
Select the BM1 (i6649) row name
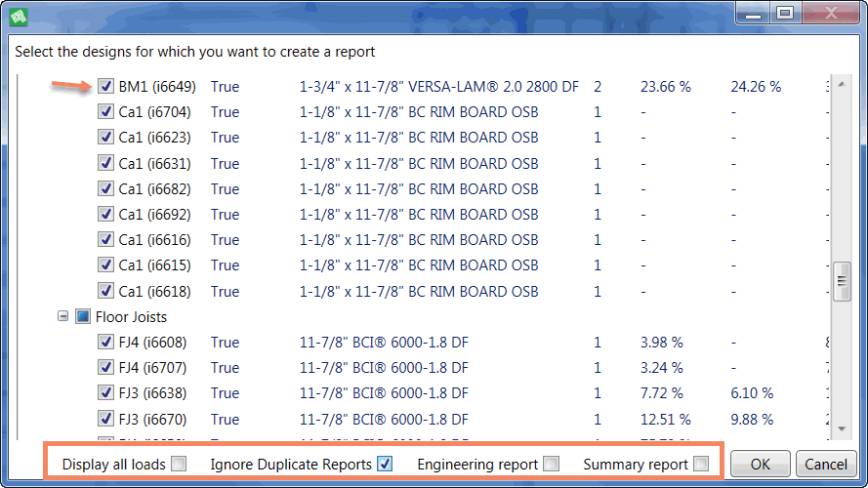[x=157, y=87]
